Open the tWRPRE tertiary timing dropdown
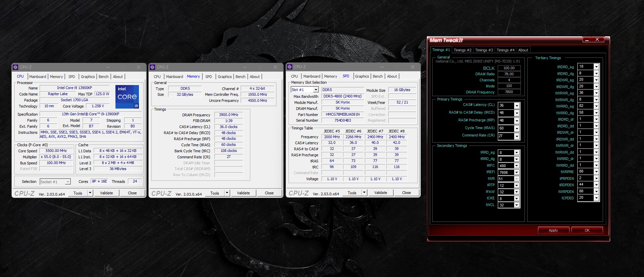The image size is (644, 277). (596, 171)
